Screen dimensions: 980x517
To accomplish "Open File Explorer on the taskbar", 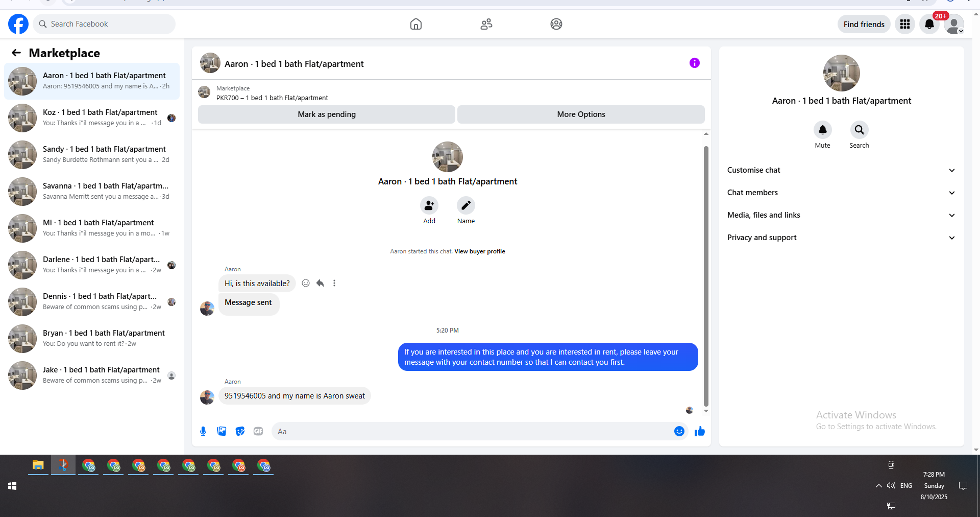I will pos(38,465).
